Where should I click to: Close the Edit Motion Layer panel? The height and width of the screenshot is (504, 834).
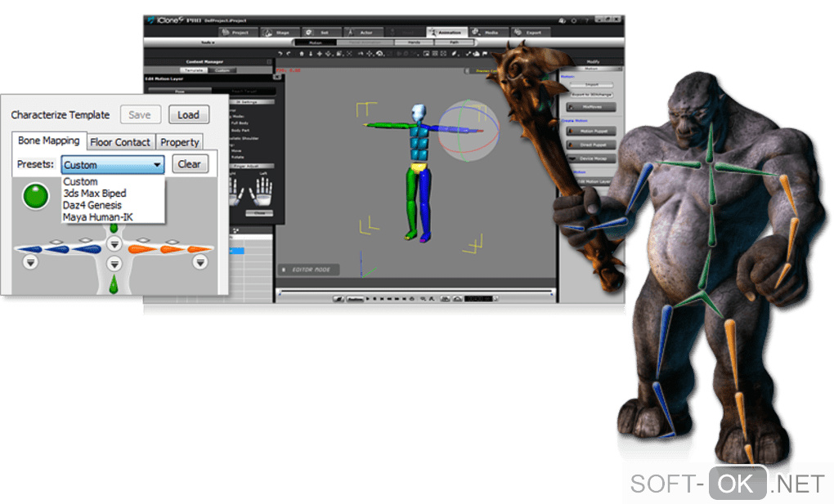click(277, 78)
